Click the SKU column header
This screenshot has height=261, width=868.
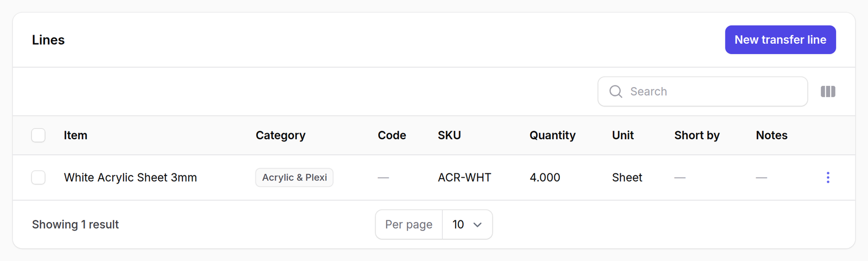[449, 135]
